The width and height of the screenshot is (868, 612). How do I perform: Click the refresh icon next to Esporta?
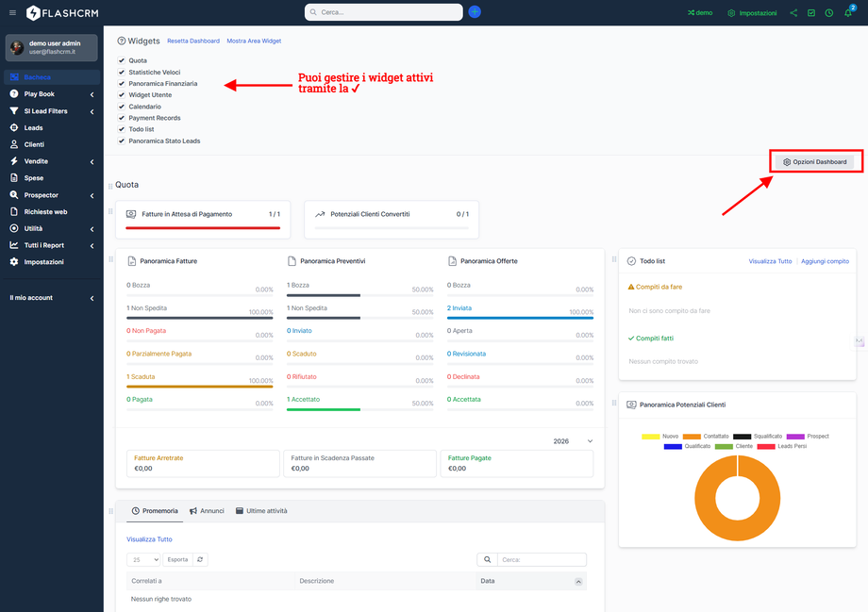pyautogui.click(x=200, y=559)
